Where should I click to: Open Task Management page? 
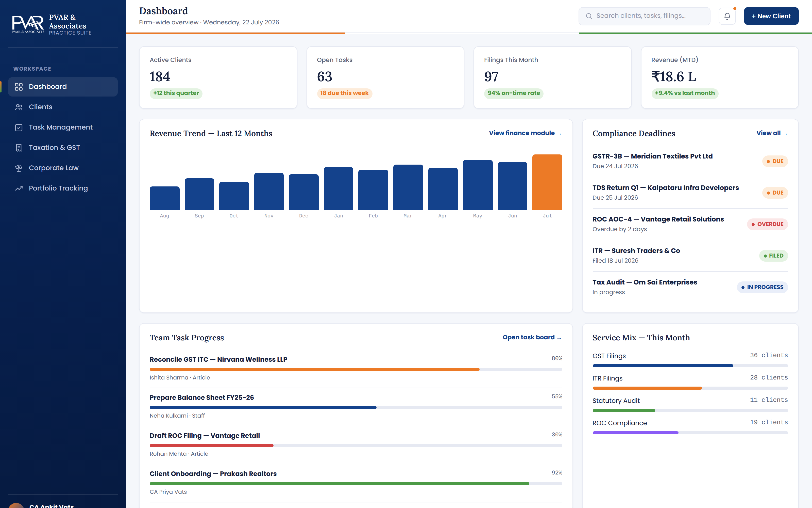click(x=63, y=127)
